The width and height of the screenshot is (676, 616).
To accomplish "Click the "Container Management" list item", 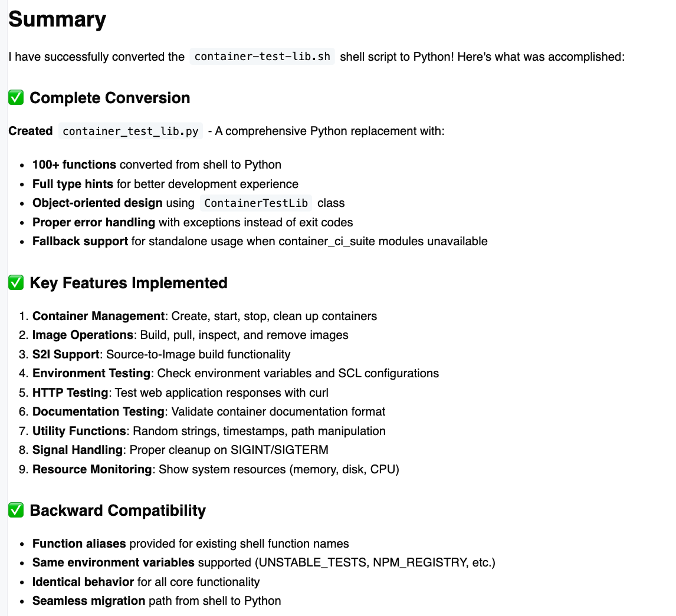I will [x=99, y=316].
